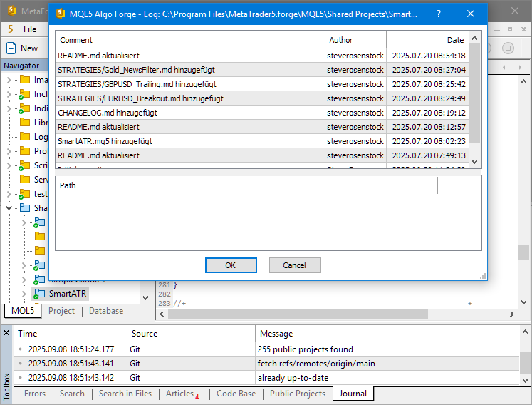532x405 pixels.
Task: Expand the Incl... folder in Navigator
Action: point(9,94)
